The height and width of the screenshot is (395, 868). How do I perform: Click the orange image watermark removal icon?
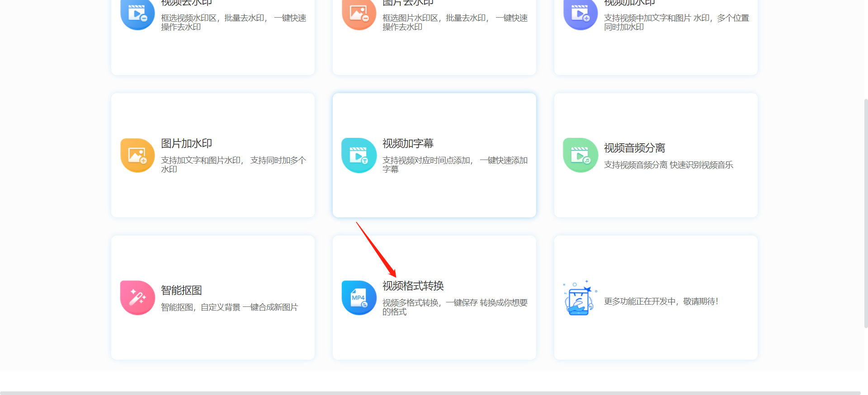(359, 14)
